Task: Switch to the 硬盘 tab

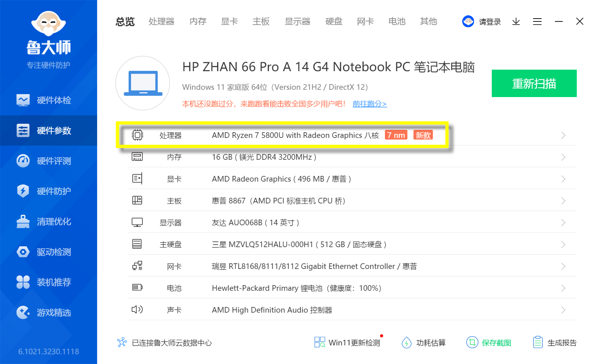Action: tap(334, 21)
